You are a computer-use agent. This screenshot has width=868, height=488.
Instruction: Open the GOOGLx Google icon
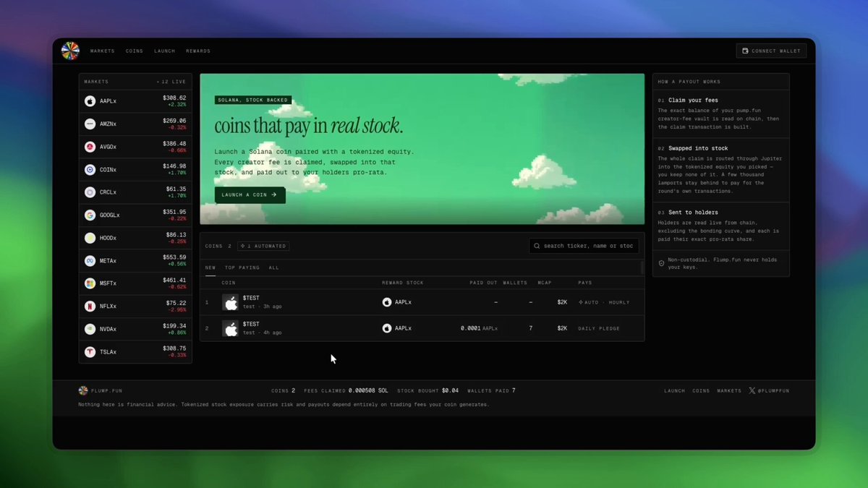click(90, 215)
